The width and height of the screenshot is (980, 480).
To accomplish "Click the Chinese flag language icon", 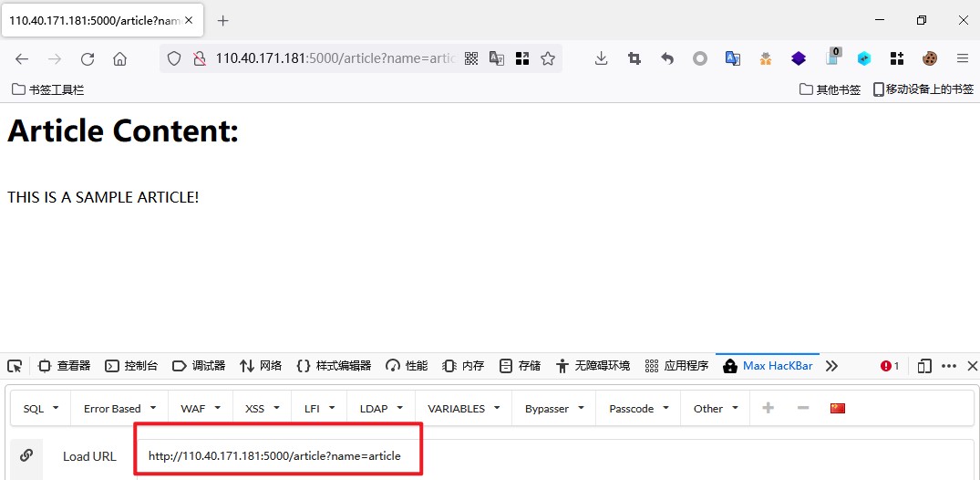I will [838, 408].
